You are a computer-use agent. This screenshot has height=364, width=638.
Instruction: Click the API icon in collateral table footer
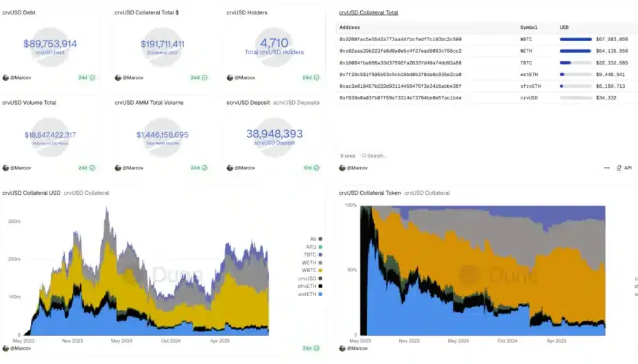click(x=619, y=167)
